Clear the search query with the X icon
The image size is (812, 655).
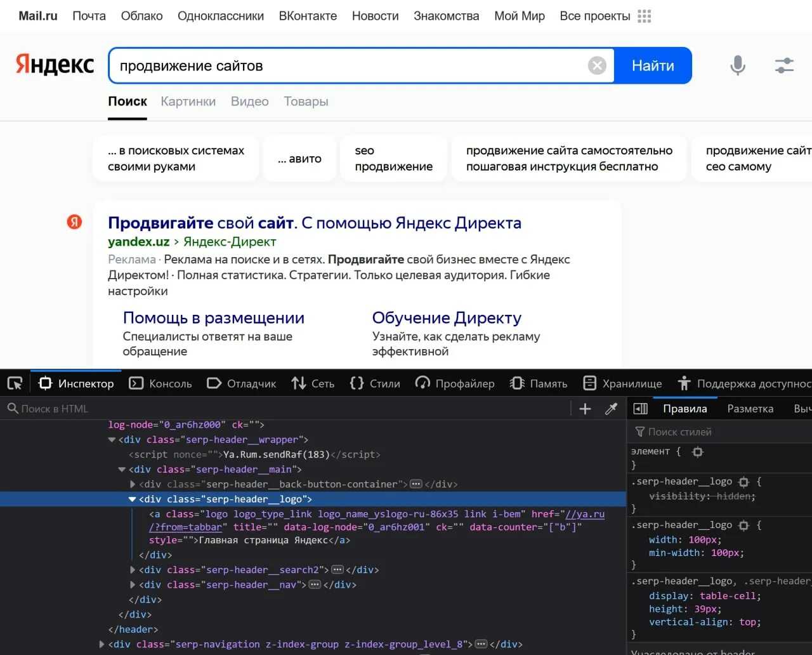coord(597,65)
